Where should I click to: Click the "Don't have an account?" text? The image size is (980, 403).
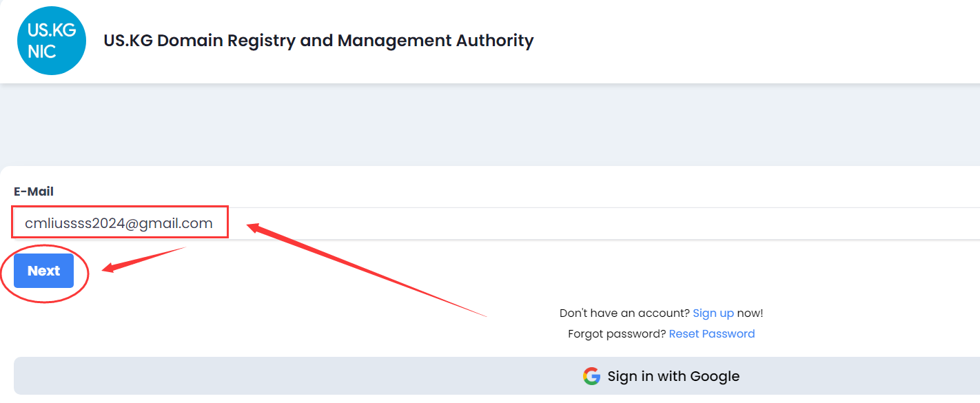624,313
